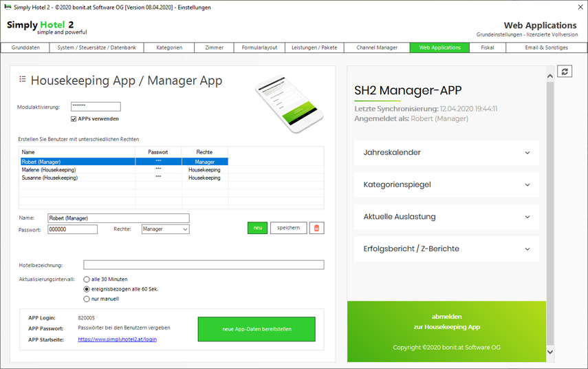Switch to the Grunddaten tab
This screenshot has height=369, width=588.
point(25,48)
